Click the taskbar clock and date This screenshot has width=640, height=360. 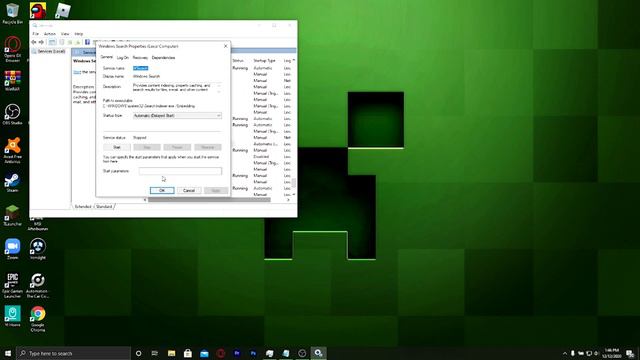[611, 353]
